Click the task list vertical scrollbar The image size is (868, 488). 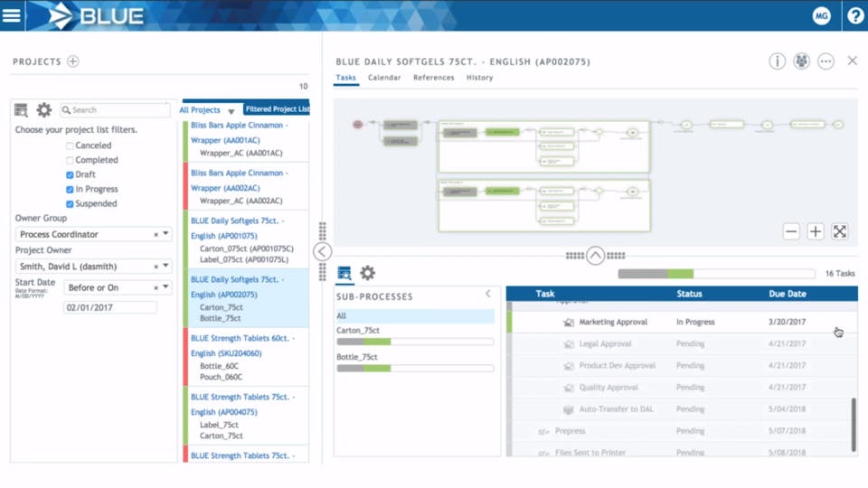click(x=854, y=425)
